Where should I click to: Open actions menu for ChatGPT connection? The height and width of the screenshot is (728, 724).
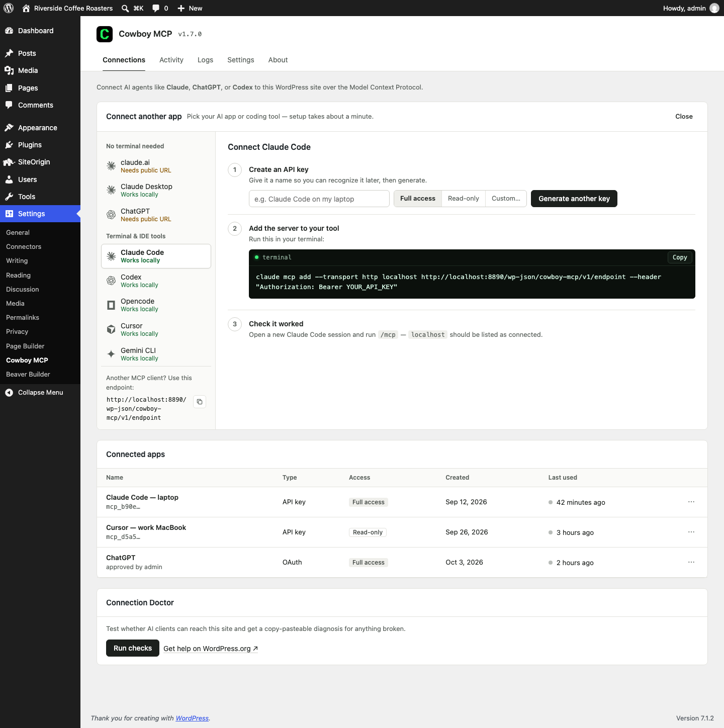point(691,562)
